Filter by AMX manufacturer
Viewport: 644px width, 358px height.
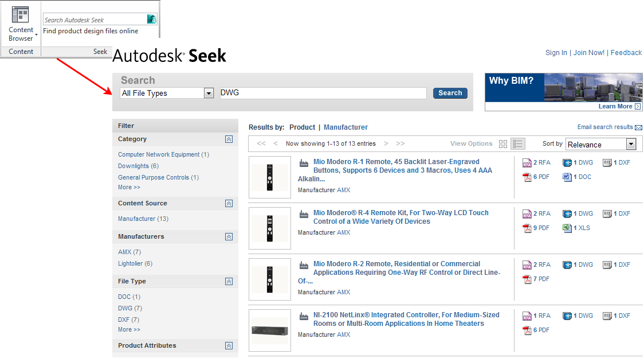pyautogui.click(x=125, y=252)
